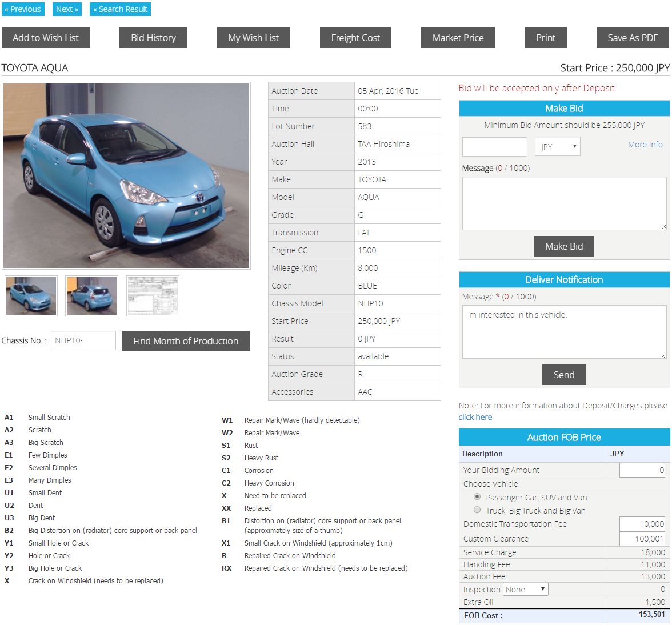This screenshot has height=625, width=672.
Task: Click Find Month of Production
Action: click(x=185, y=340)
